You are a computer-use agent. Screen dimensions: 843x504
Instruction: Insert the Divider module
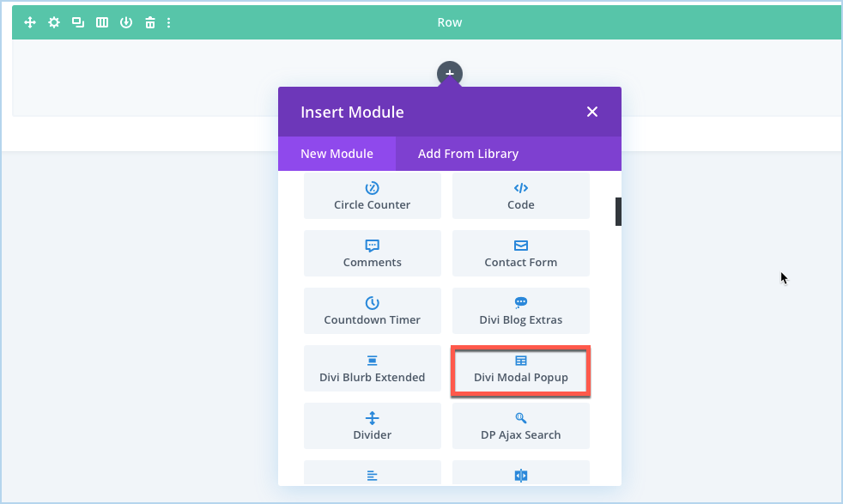pos(372,426)
